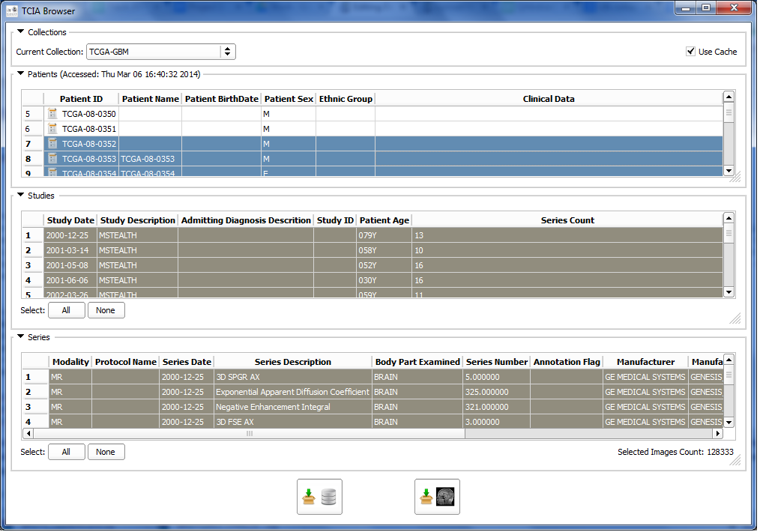This screenshot has width=760, height=532.
Task: Collapse the Series section
Action: click(x=21, y=337)
